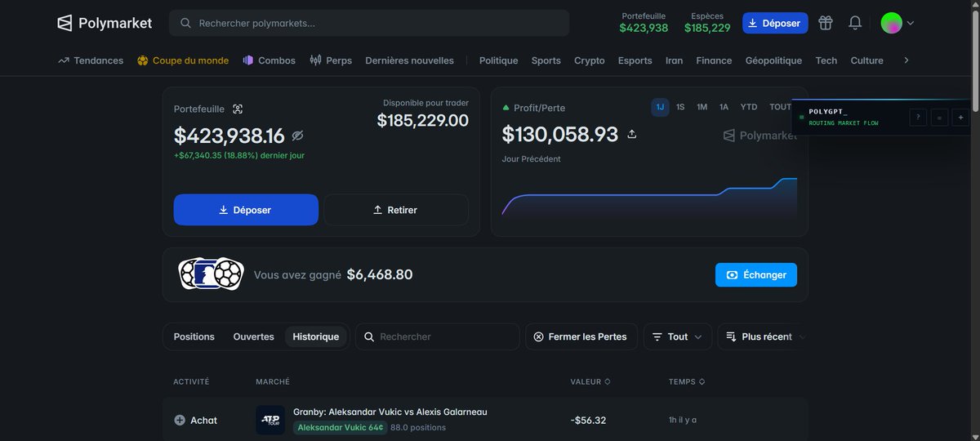Select the 1S time range
Screen dimensions: 980x441
coord(680,107)
